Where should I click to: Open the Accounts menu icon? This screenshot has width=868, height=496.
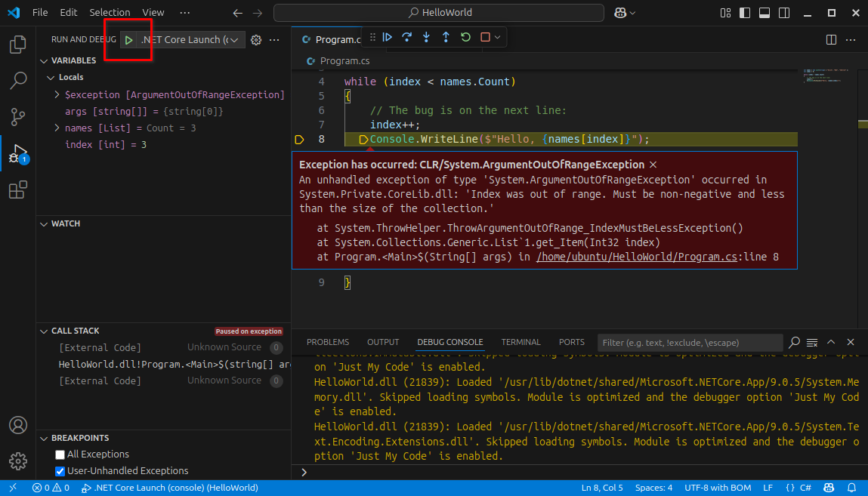(17, 425)
